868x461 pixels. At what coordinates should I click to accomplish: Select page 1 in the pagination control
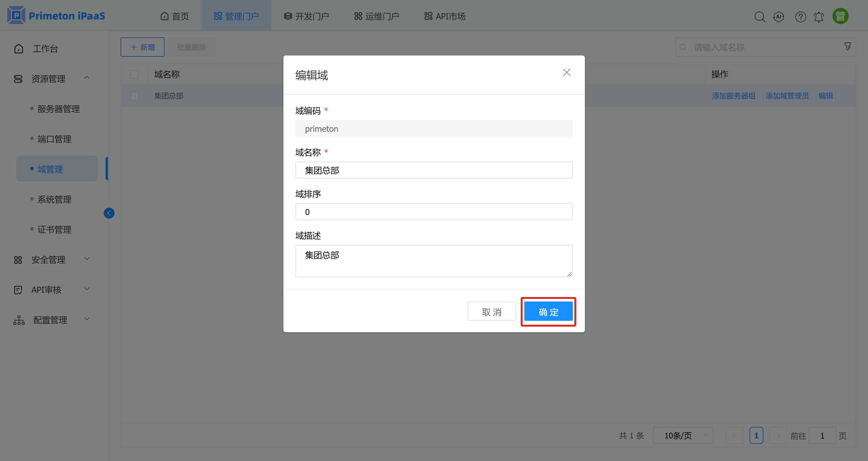pyautogui.click(x=756, y=435)
